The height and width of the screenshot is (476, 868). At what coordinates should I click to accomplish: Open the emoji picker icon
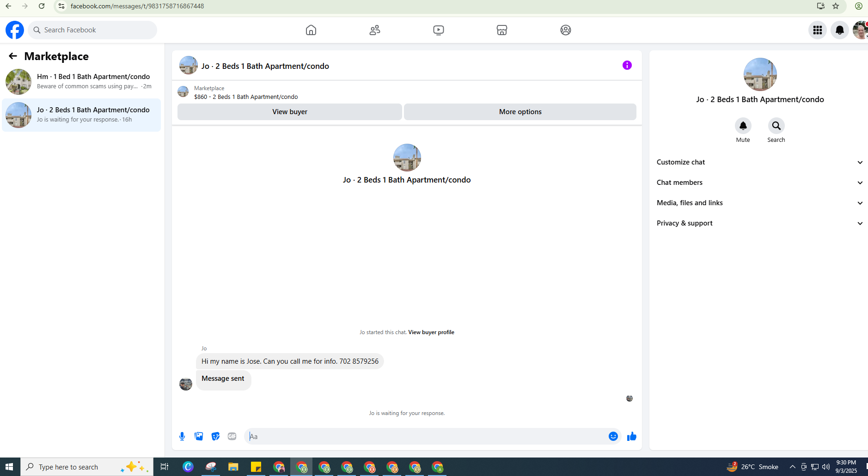pyautogui.click(x=613, y=436)
